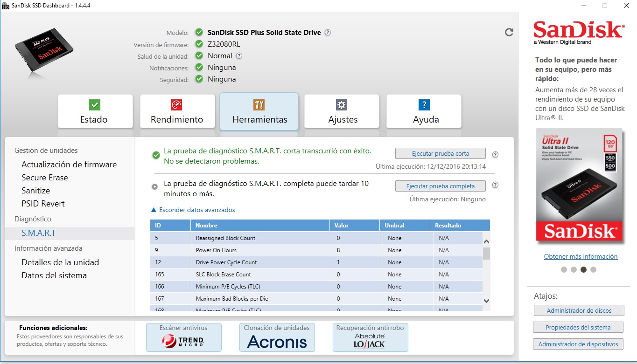Click the Absolute LoJack theft recovery button
Image resolution: width=637 pixels, height=364 pixels.
(371, 337)
